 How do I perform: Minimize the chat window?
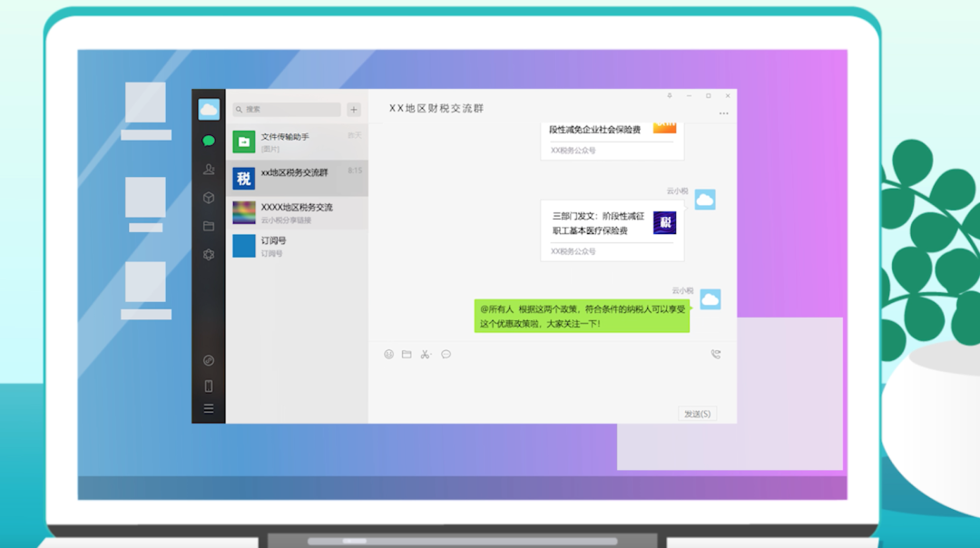(689, 95)
